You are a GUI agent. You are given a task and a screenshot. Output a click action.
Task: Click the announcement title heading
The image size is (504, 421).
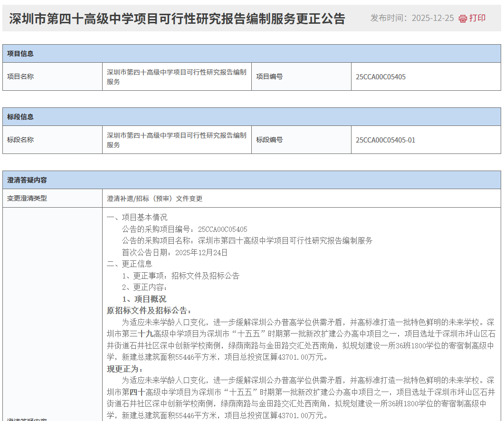click(177, 19)
